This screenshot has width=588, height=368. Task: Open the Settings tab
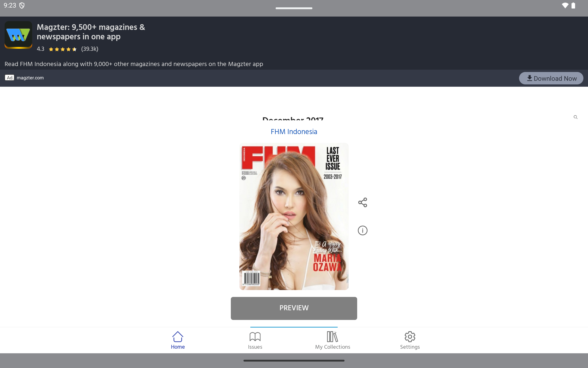point(410,340)
